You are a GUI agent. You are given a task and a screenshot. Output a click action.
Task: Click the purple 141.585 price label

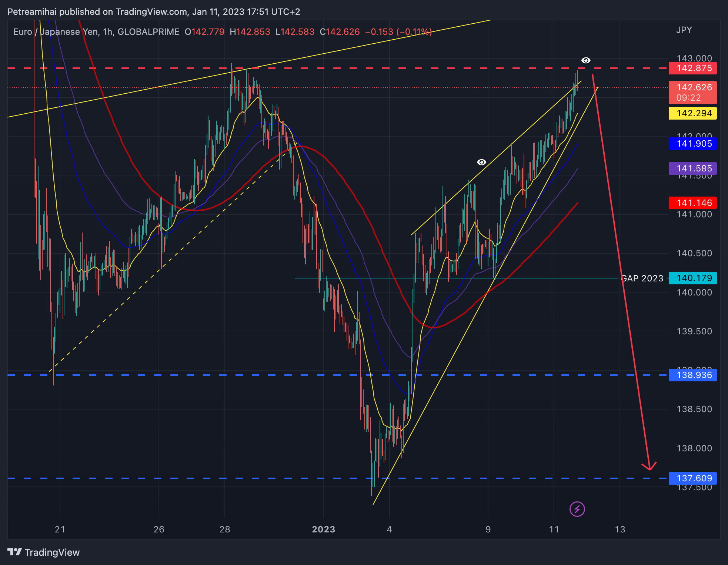click(692, 168)
